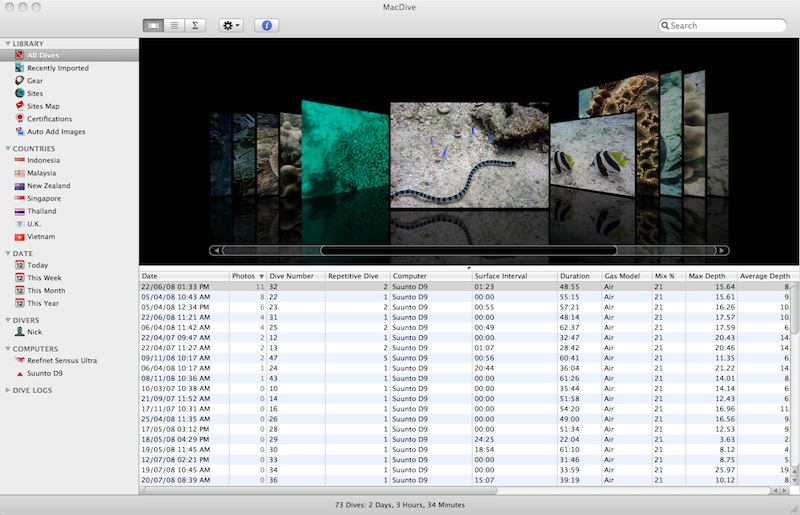800x515 pixels.
Task: Sort by the Max Depth column
Action: (710, 275)
